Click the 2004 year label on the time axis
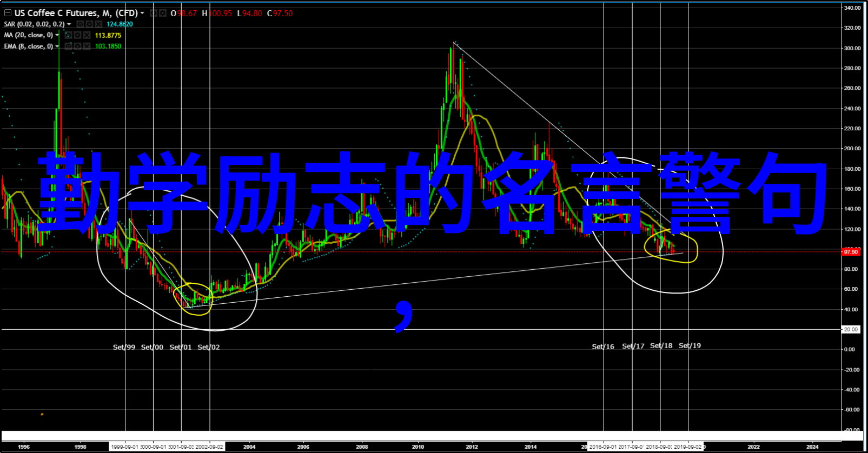 pyautogui.click(x=249, y=447)
